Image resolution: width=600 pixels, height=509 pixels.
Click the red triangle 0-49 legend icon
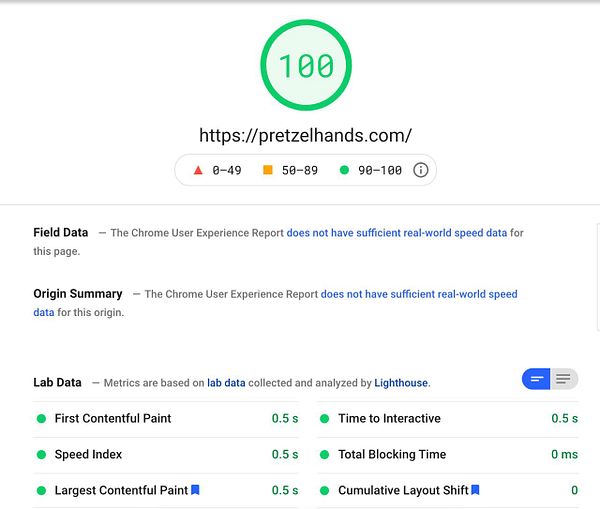pyautogui.click(x=198, y=170)
